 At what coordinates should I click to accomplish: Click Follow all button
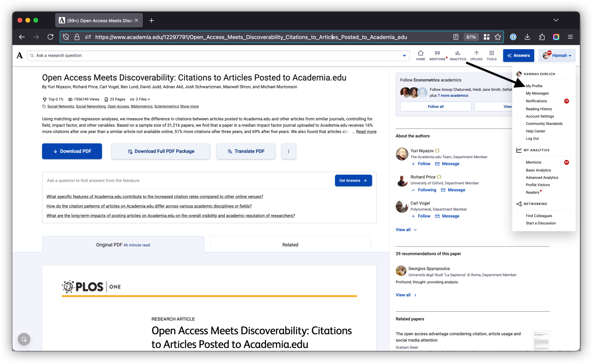point(435,107)
